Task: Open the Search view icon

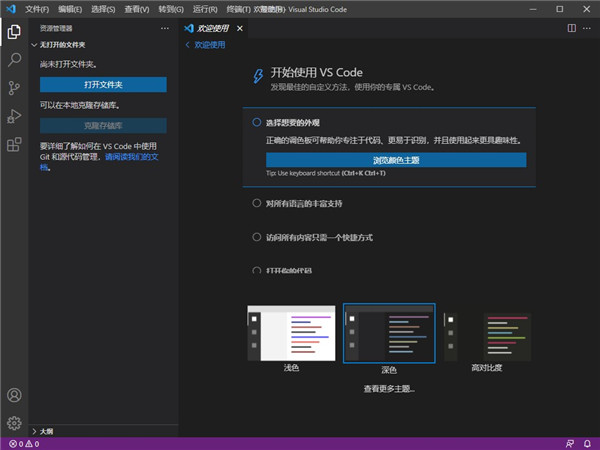Action: [x=14, y=60]
